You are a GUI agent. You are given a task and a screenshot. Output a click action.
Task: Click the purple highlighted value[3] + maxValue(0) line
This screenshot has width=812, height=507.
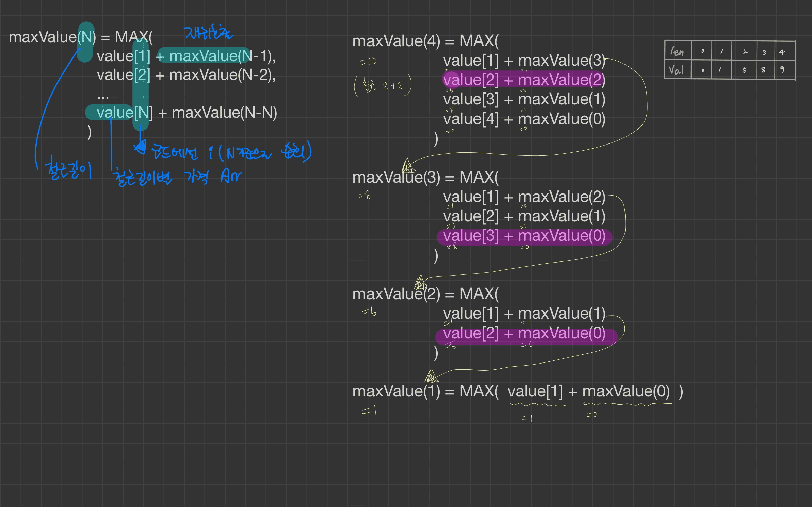(524, 236)
